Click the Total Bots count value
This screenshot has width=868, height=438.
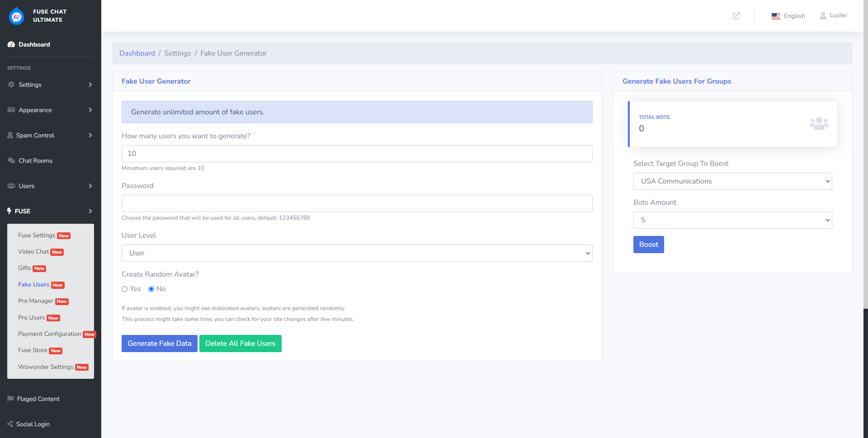pyautogui.click(x=642, y=128)
